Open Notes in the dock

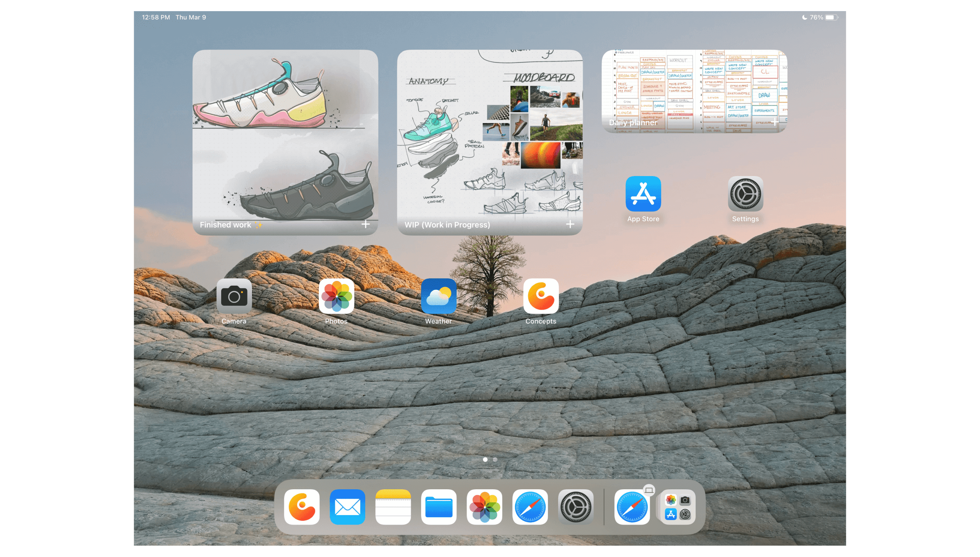(x=393, y=507)
